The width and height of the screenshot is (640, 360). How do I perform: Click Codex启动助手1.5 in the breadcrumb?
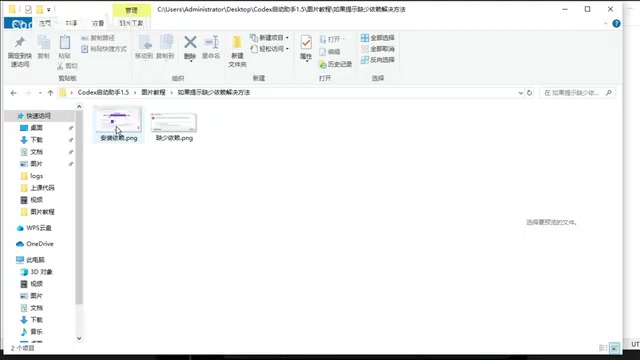[x=103, y=93]
